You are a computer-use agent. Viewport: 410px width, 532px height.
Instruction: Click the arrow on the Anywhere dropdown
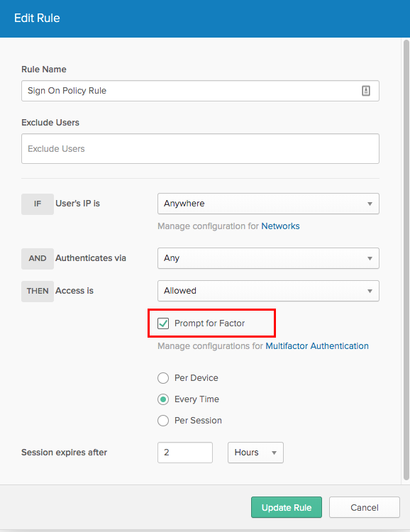click(x=370, y=204)
